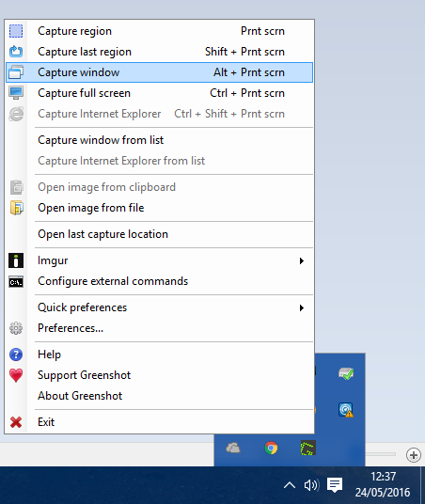Click the folder icon beside Open image from file
This screenshot has height=504, width=425.
click(x=16, y=208)
